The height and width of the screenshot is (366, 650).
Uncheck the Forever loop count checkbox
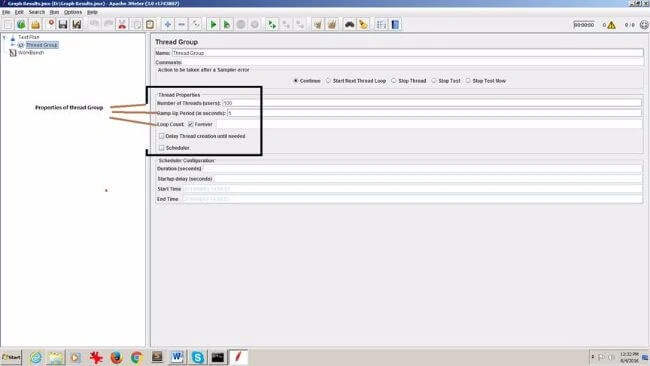tap(191, 124)
